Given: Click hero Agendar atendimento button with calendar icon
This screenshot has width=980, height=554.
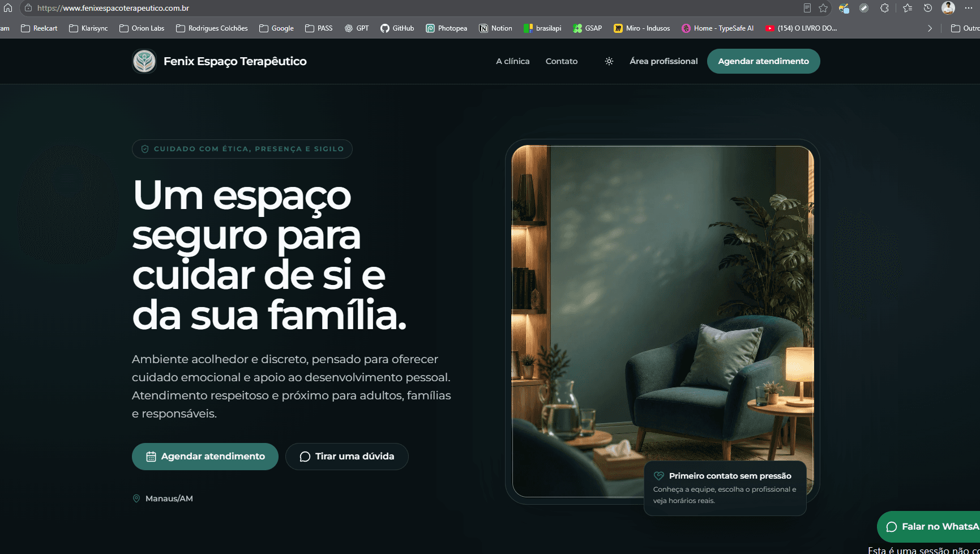Looking at the screenshot, I should tap(205, 457).
